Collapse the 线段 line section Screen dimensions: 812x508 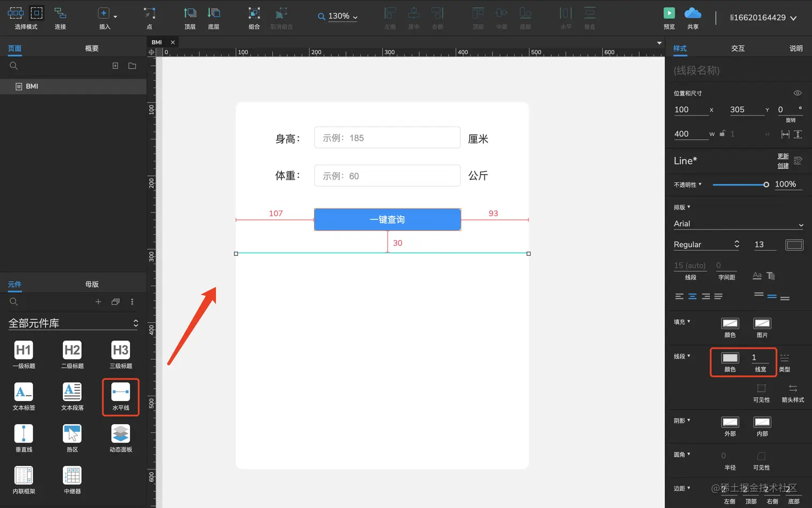coord(682,356)
